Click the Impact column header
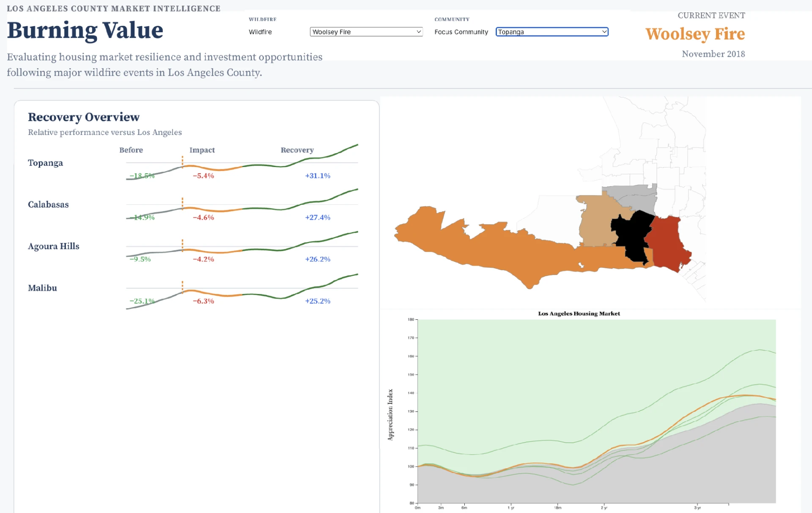Viewport: 812px width, 513px height. click(x=202, y=150)
